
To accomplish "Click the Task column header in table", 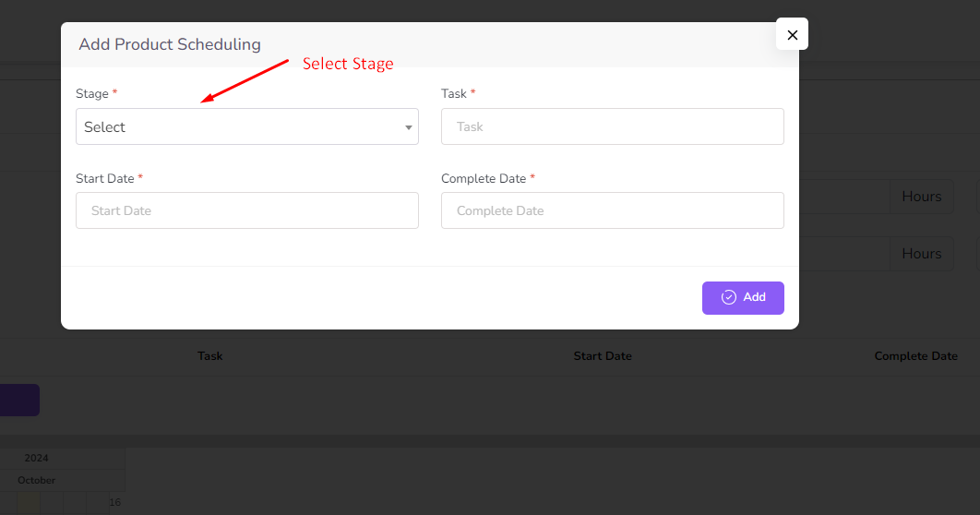I will click(x=209, y=356).
